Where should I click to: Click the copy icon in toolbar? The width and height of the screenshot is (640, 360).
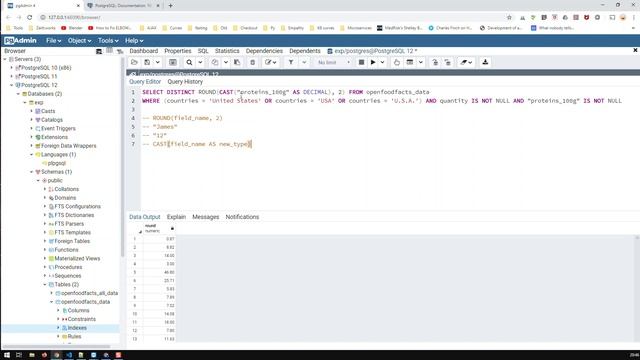pyautogui.click(x=215, y=62)
